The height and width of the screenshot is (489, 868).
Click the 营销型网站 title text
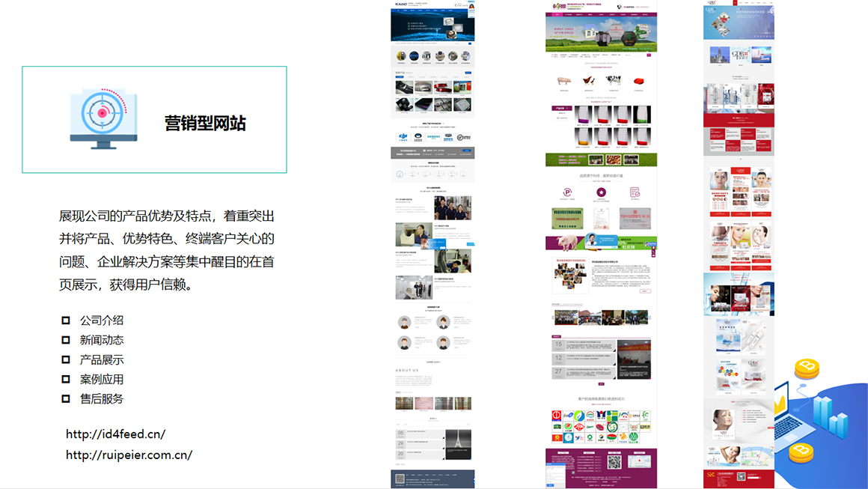(x=205, y=124)
